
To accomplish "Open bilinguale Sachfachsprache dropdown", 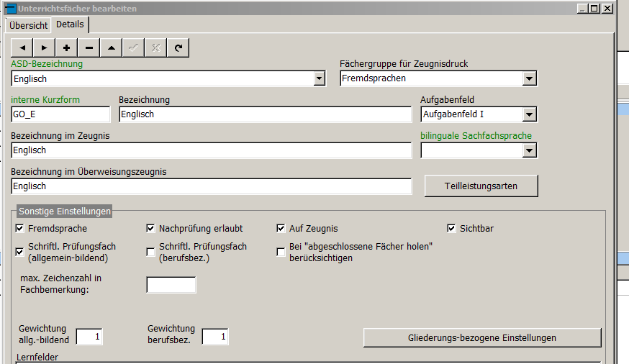I will coord(530,151).
